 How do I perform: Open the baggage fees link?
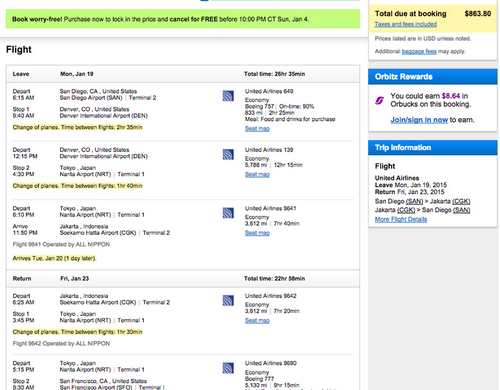[419, 51]
